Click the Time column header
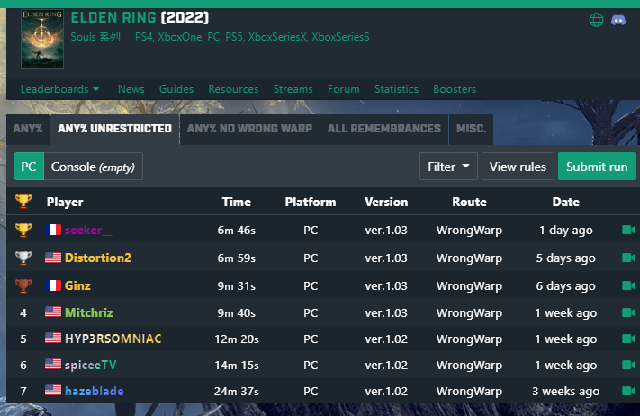640x416 pixels. pos(236,202)
